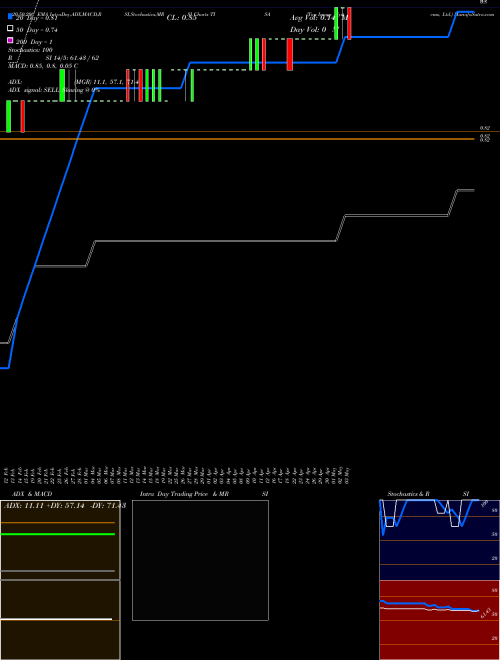
Task: Click the 'ADX signal: SELL' text
Action: tap(34, 90)
